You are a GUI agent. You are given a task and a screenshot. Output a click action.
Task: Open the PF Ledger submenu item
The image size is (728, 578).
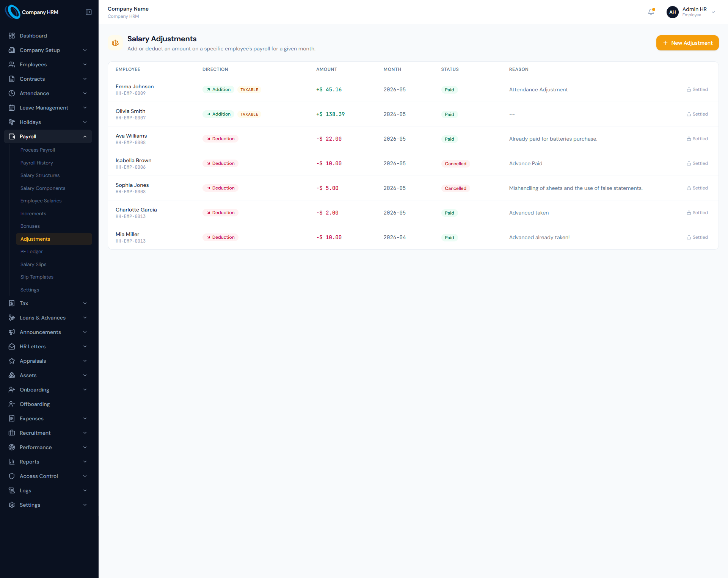click(31, 252)
